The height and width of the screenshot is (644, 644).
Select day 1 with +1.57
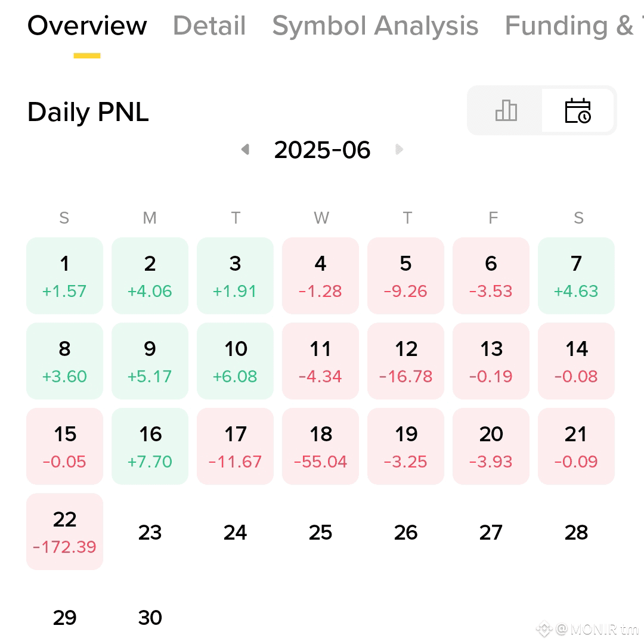point(65,275)
